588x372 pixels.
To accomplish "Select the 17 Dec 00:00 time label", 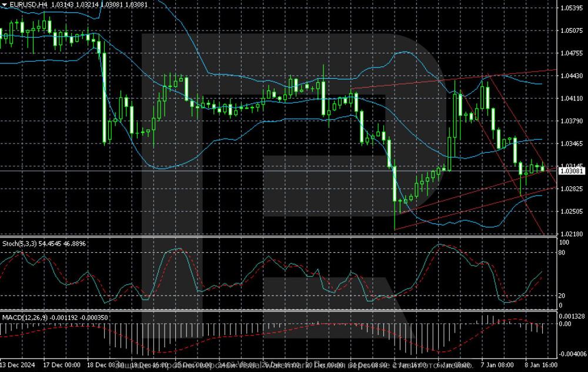I will click(x=62, y=365).
